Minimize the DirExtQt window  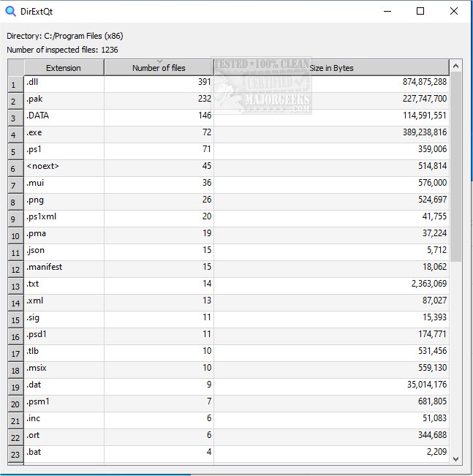point(387,12)
